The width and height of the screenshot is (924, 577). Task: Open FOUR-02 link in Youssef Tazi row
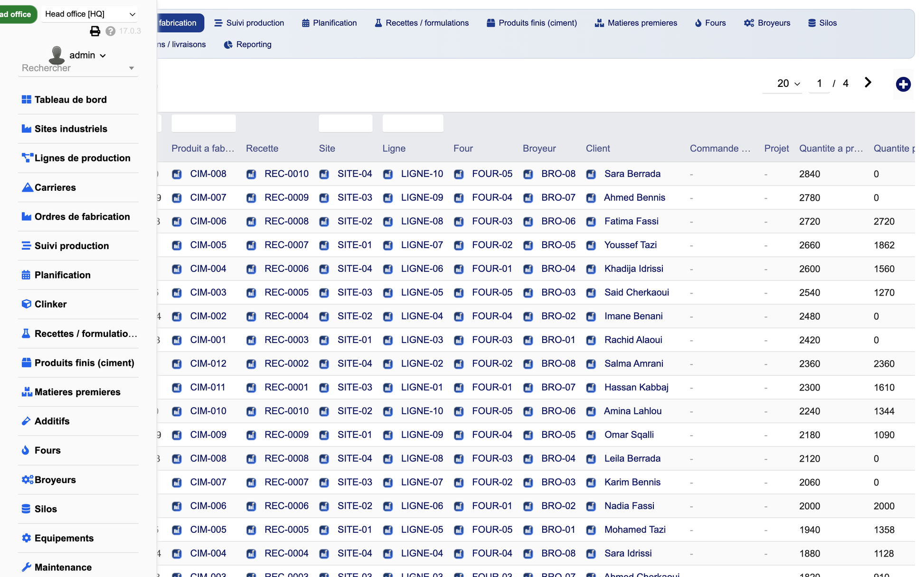(x=492, y=245)
